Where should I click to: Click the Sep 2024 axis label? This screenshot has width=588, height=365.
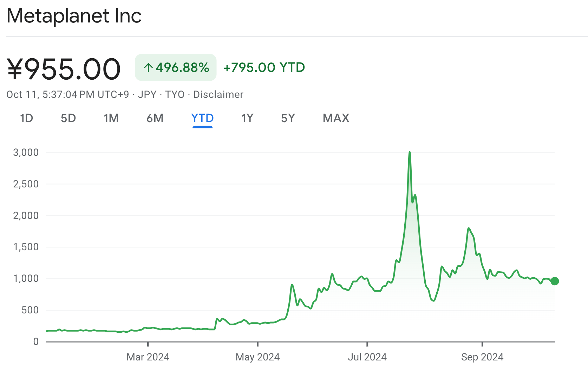point(482,357)
